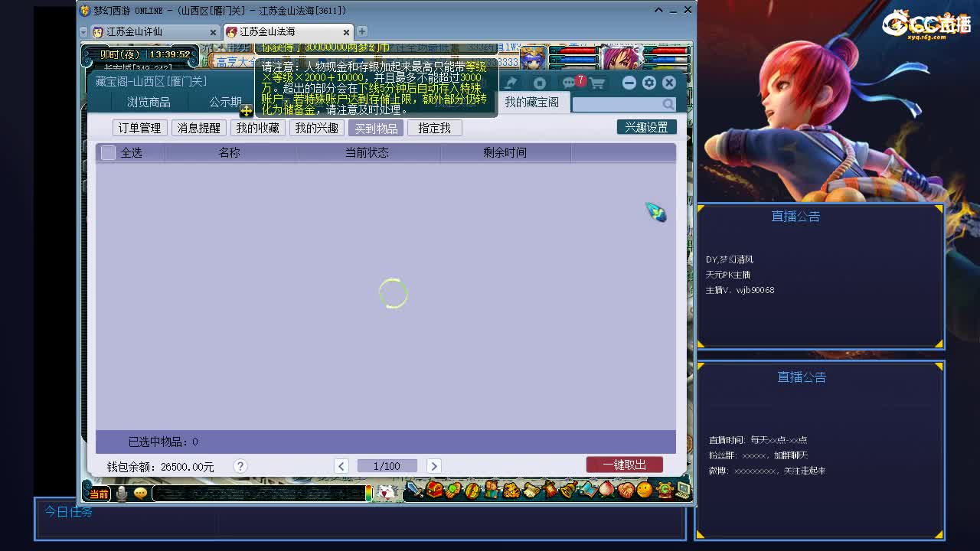This screenshot has height=551, width=980.
Task: Click the white pet face icon beside chat bar
Action: click(387, 494)
